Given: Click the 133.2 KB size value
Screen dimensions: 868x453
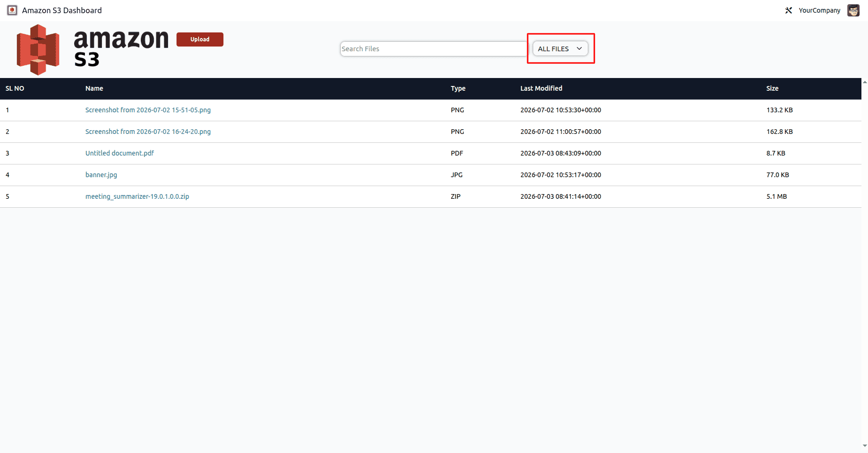Looking at the screenshot, I should [780, 110].
